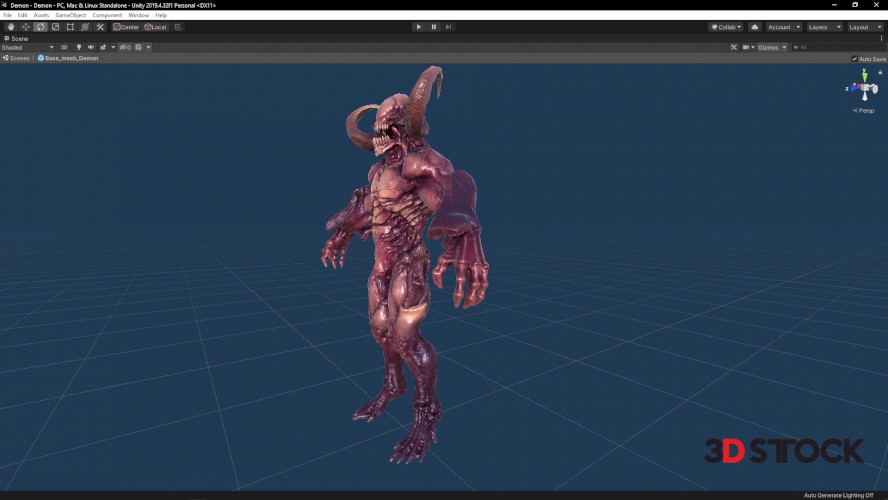Expand grid options dropdown arrow

click(148, 47)
